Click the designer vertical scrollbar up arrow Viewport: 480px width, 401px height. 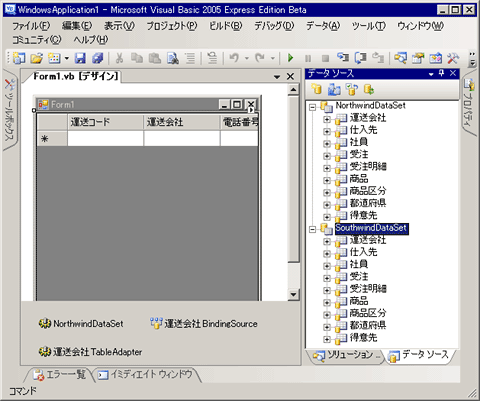(x=293, y=89)
